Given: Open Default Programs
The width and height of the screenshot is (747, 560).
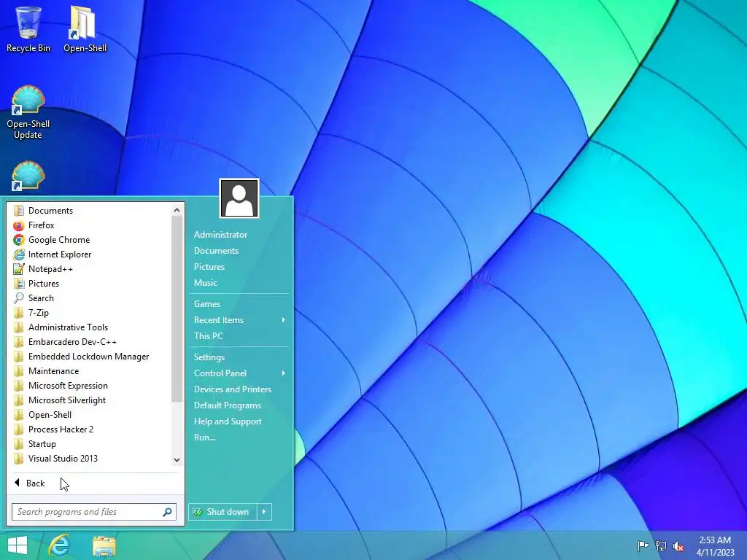Looking at the screenshot, I should [228, 405].
